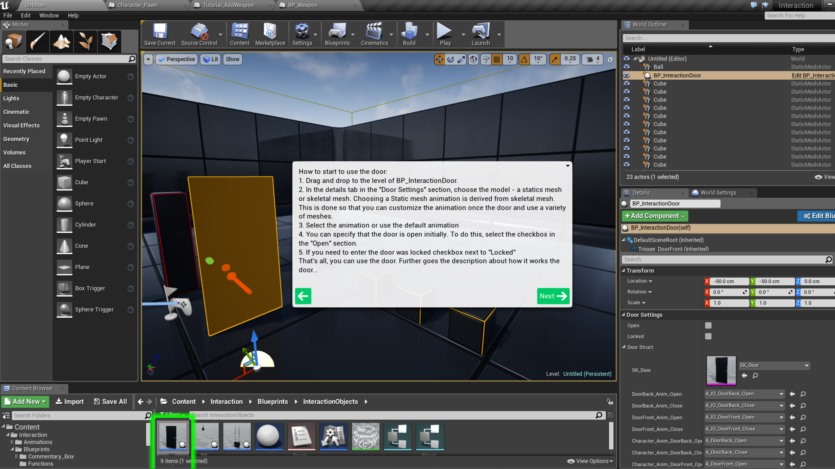
Task: Open the viewport options arrow menu
Action: [149, 59]
